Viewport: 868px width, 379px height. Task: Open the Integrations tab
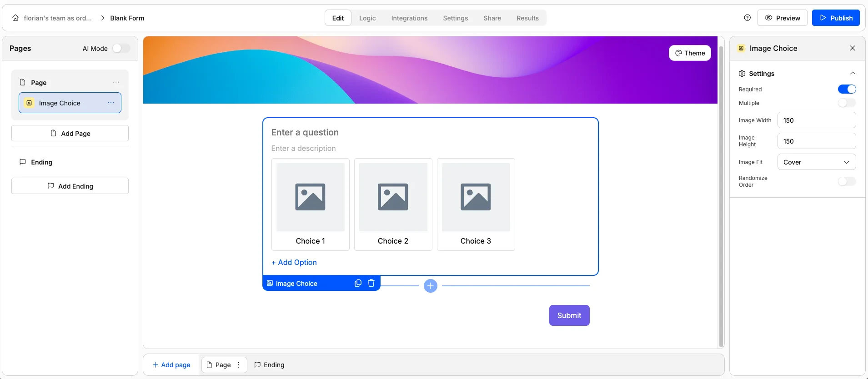(x=409, y=18)
